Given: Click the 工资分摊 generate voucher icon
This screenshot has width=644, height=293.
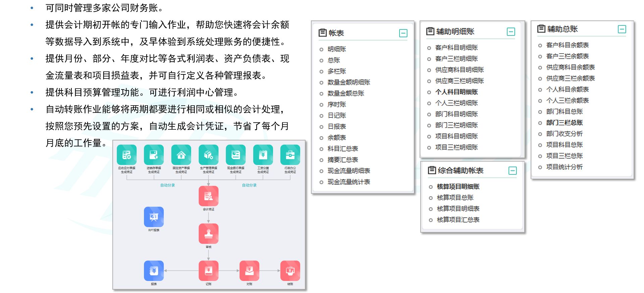Looking at the screenshot, I should [x=263, y=155].
